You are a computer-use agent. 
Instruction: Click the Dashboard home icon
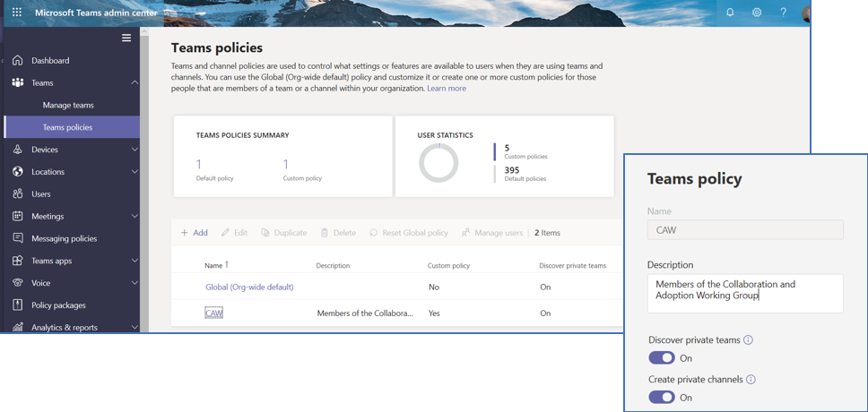point(18,61)
